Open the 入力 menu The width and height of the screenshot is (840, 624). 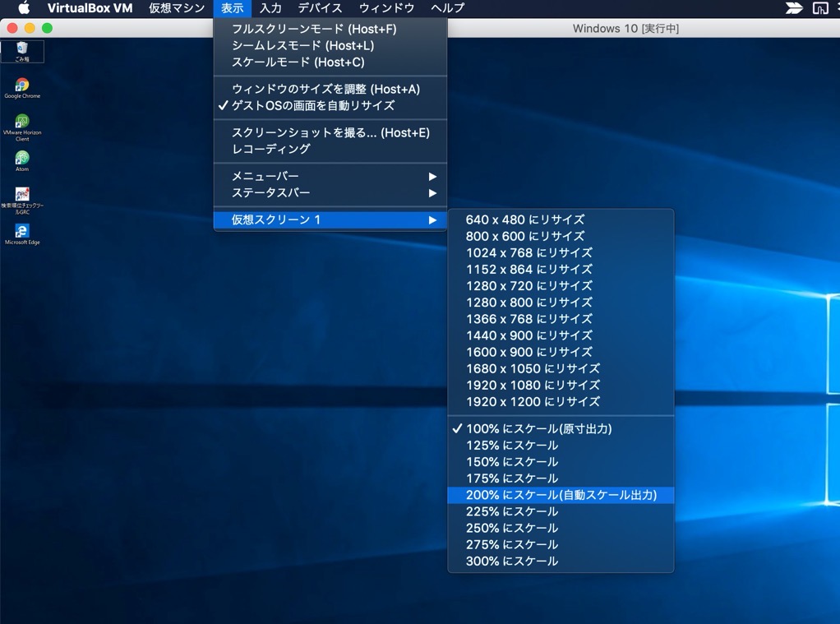pyautogui.click(x=270, y=7)
